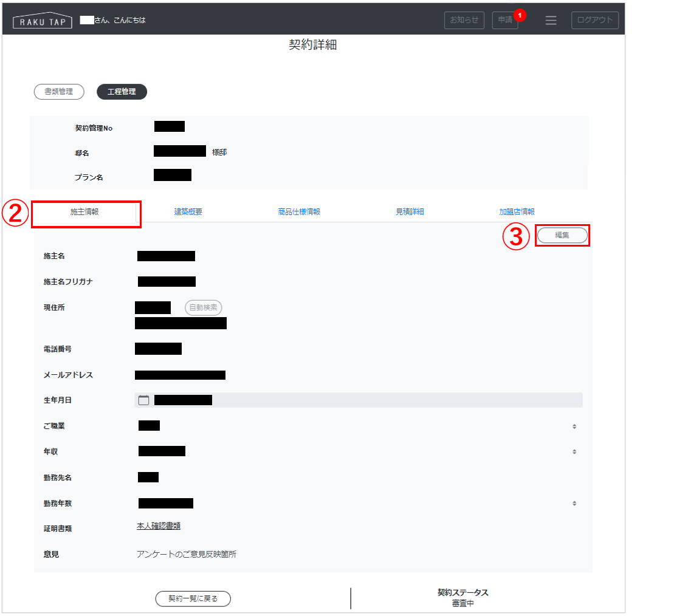Click the 編集 button
This screenshot has width=691, height=616.
(562, 235)
